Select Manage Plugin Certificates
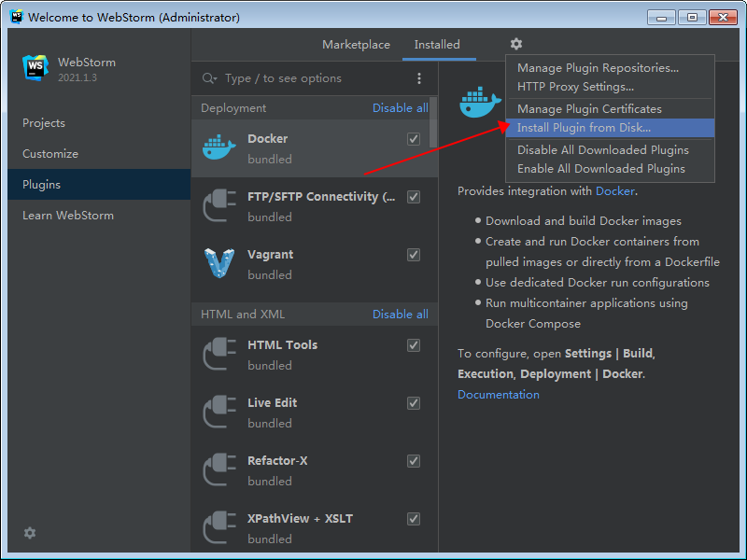747x560 pixels. tap(610, 109)
